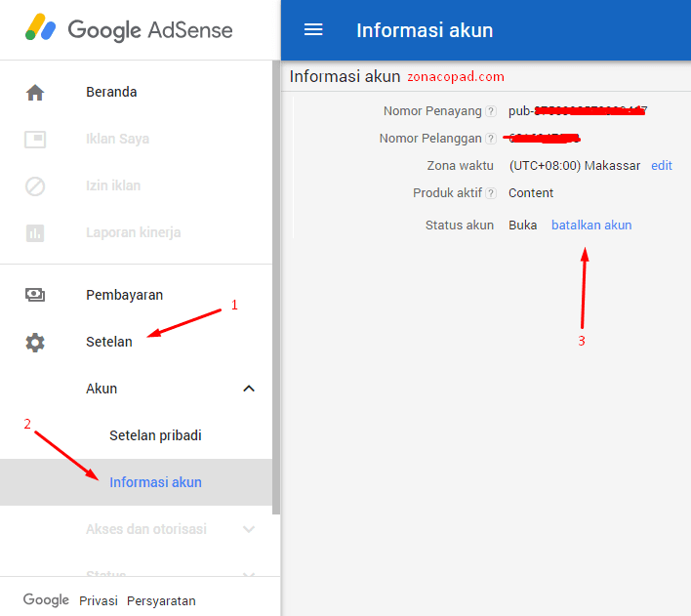
Task: Open help for Produk aktif
Action: [x=491, y=193]
